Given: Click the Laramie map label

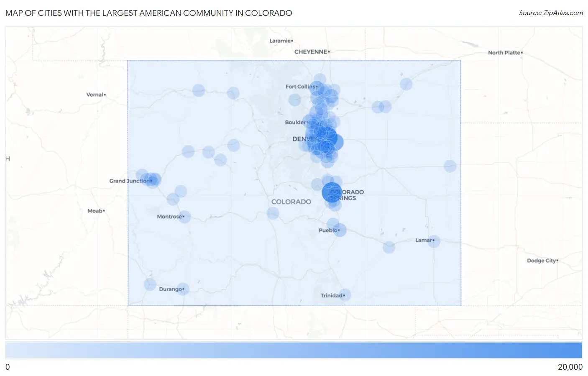Looking at the screenshot, I should [281, 41].
